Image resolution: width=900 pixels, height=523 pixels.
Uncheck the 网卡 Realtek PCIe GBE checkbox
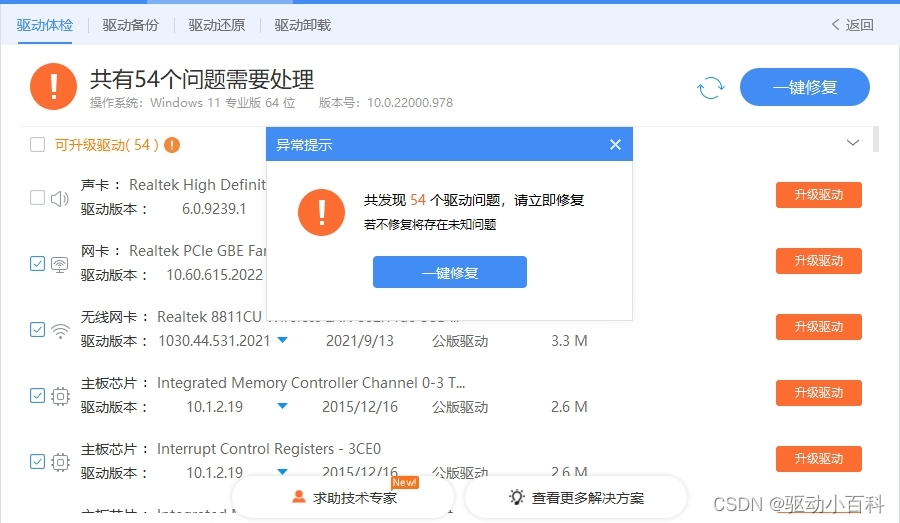click(37, 264)
